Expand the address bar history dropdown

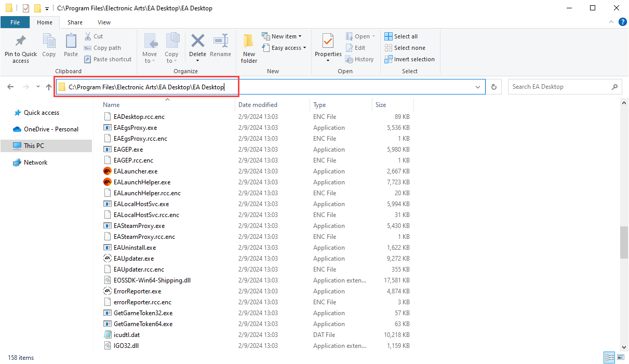478,87
